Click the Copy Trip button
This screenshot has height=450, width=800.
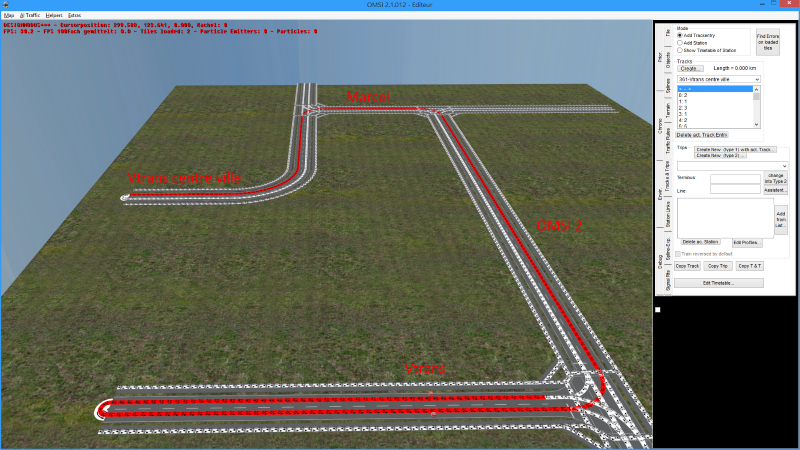point(718,266)
